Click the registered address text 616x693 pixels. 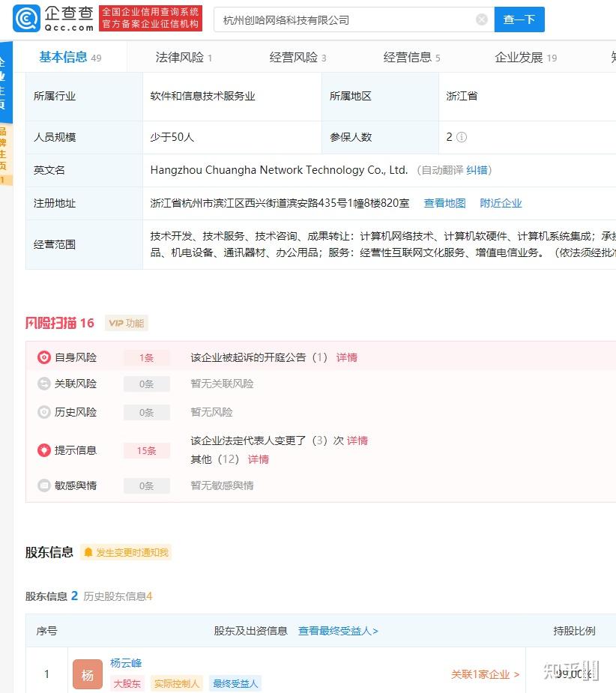pyautogui.click(x=280, y=203)
